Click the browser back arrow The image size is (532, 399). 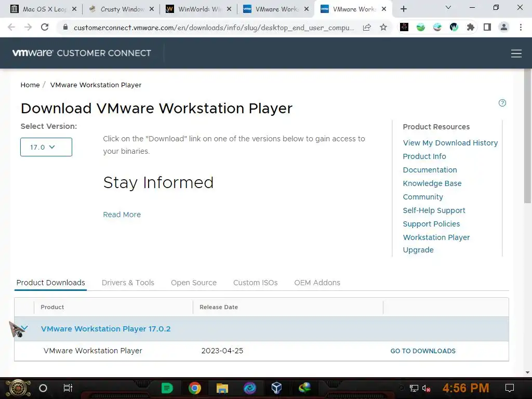click(11, 27)
